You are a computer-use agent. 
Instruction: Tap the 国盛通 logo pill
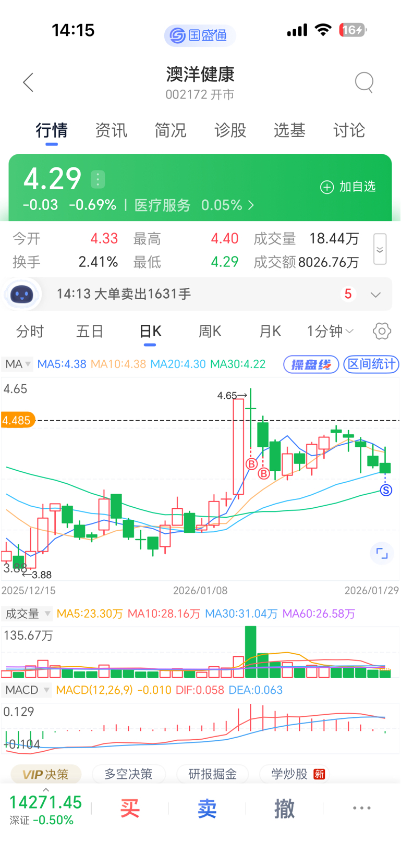pos(200,35)
